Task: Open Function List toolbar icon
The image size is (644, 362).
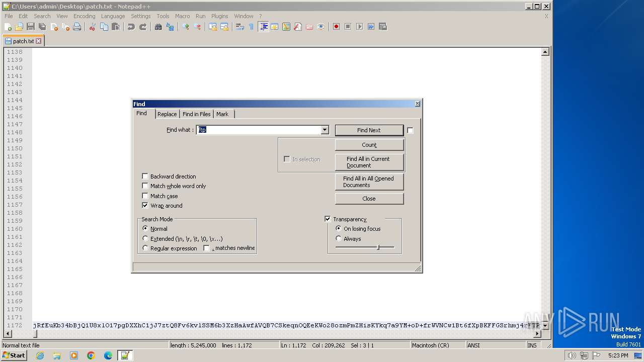Action: click(298, 27)
